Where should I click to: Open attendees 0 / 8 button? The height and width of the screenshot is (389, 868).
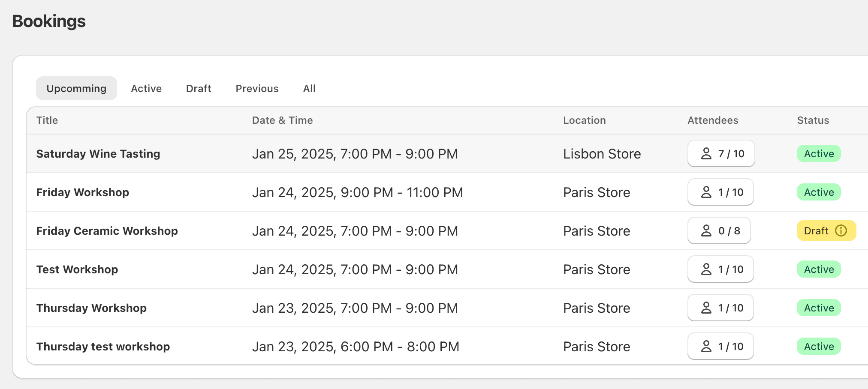pyautogui.click(x=719, y=230)
